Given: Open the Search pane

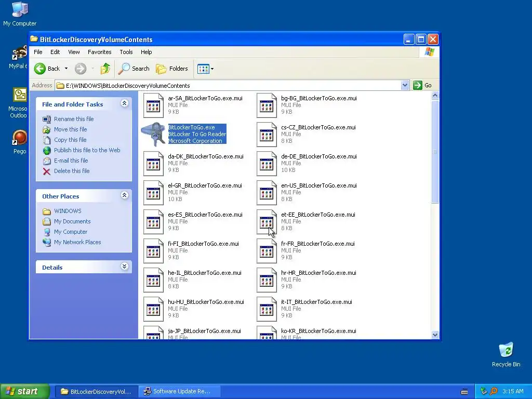Looking at the screenshot, I should point(134,69).
